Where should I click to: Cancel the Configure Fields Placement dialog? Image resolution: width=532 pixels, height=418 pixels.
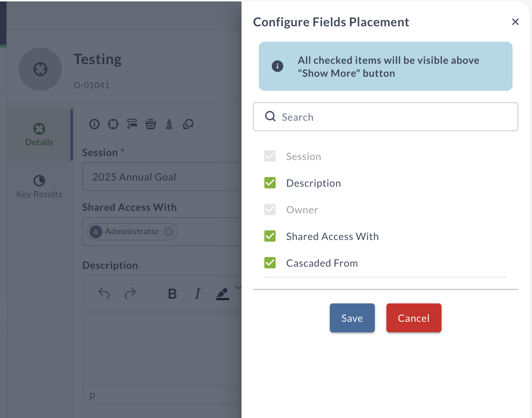coord(413,318)
